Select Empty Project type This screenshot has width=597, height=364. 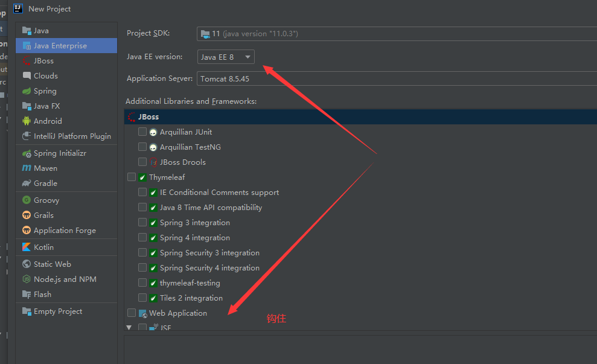[66, 311]
